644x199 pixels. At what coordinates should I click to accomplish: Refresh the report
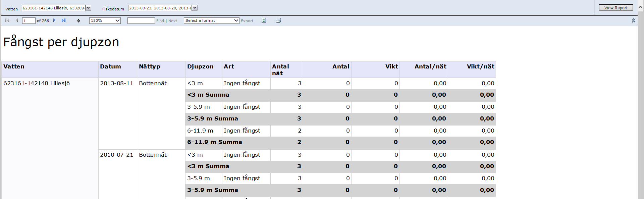264,20
